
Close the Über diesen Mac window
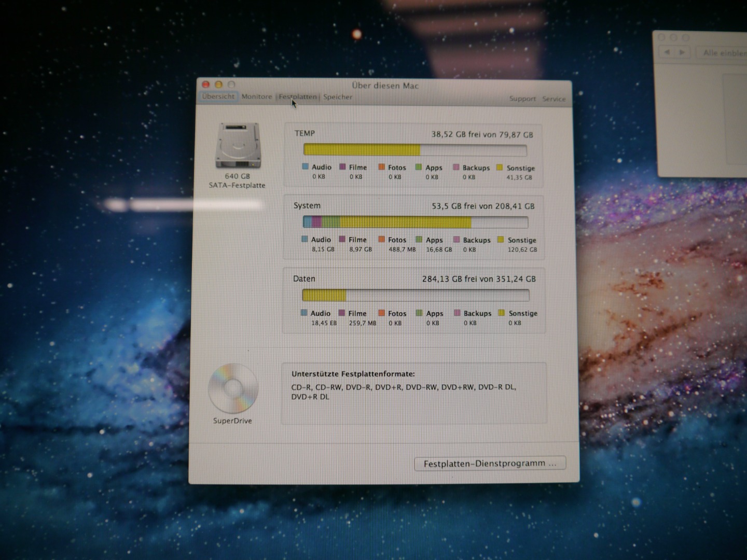tap(206, 85)
